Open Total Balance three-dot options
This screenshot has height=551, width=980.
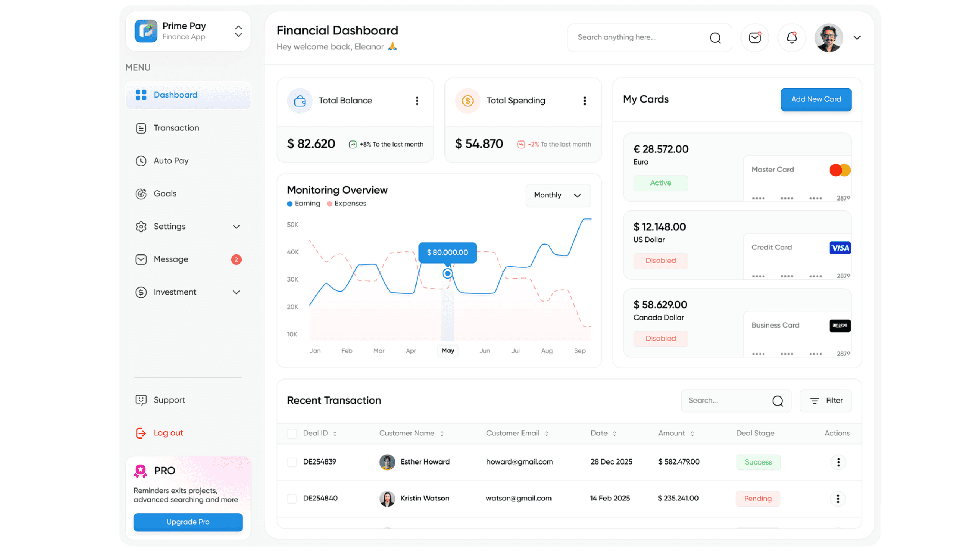(x=417, y=101)
